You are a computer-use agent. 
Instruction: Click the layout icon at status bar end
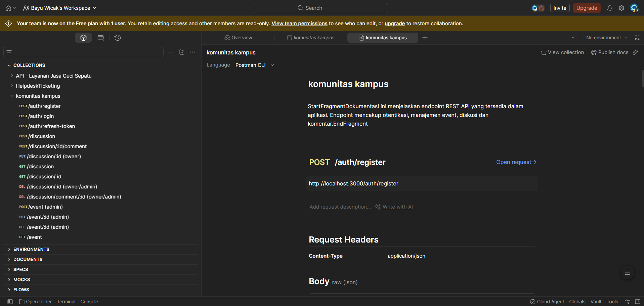point(638,302)
